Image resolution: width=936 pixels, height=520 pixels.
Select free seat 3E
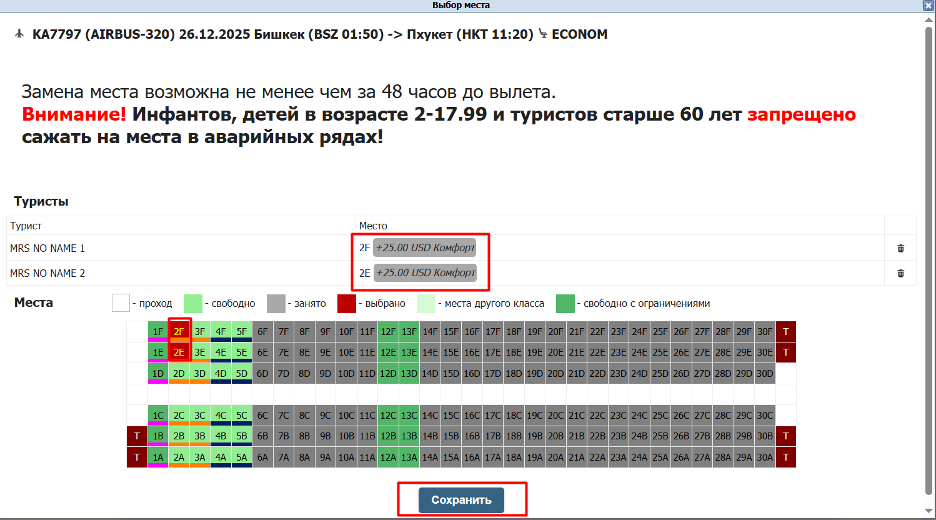point(200,352)
